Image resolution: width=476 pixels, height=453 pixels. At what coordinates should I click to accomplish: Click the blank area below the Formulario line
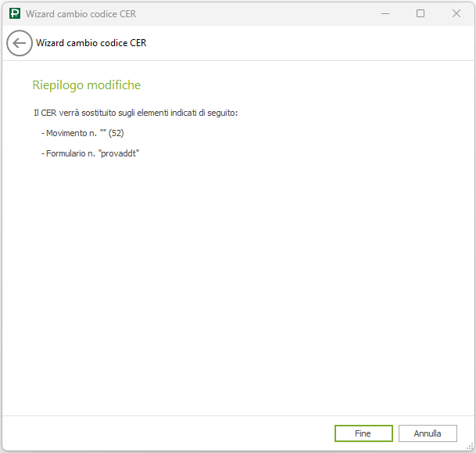pos(234,282)
